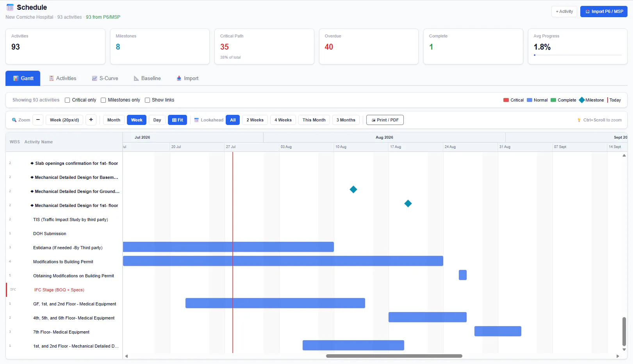Select the TIS (Traffic Impact Study) row
This screenshot has height=364, width=633.
click(x=64, y=219)
